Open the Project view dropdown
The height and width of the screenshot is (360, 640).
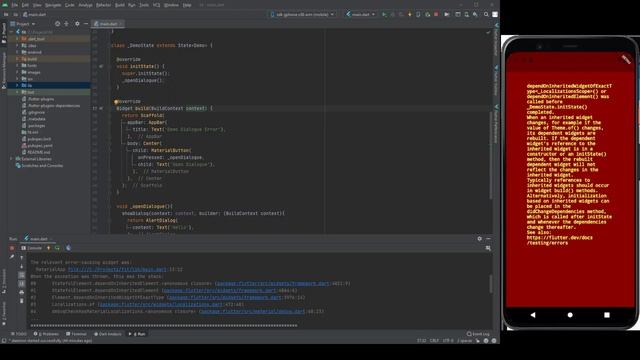point(23,24)
